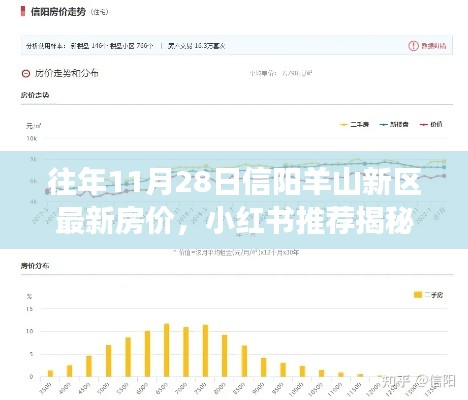Click the 7500 price bar in the distribution chart
Screen dimensions: 468x400
coord(205,351)
